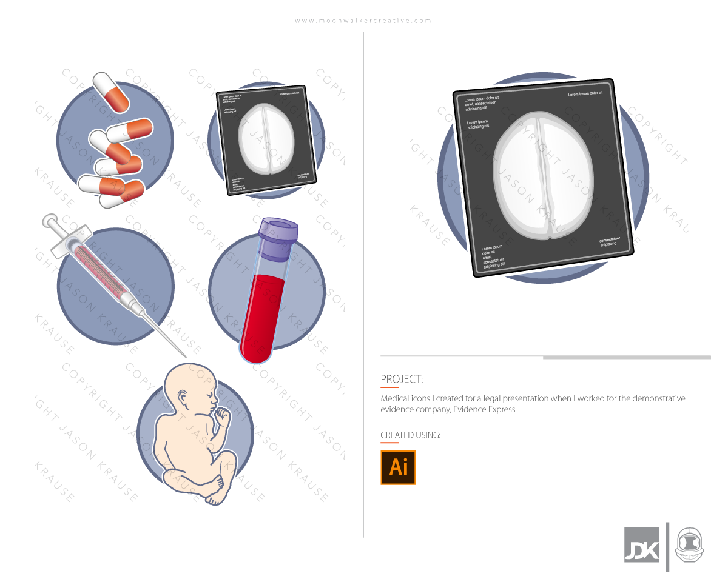The height and width of the screenshot is (582, 728).
Task: Select the small brain scan x-ray icon
Action: 266,140
